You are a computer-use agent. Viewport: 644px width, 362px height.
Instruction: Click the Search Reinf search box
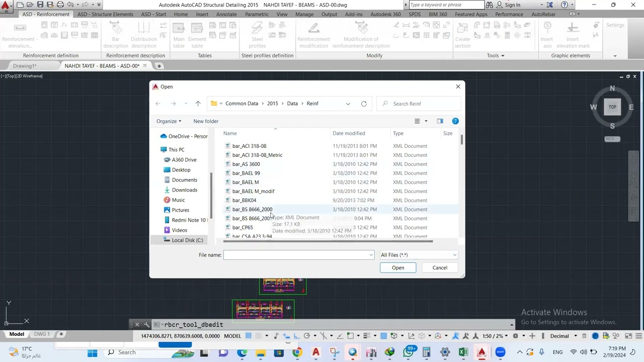coord(419,104)
